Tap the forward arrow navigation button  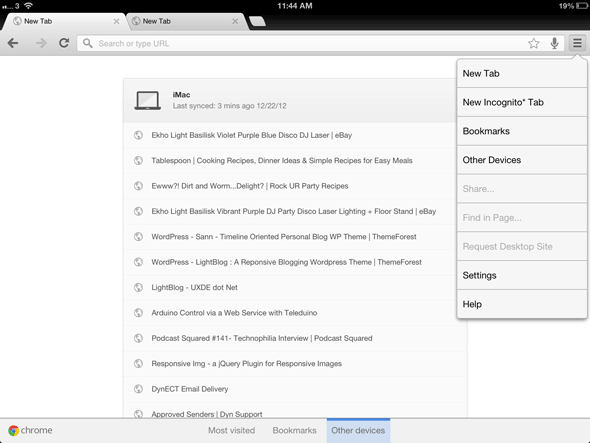click(41, 43)
